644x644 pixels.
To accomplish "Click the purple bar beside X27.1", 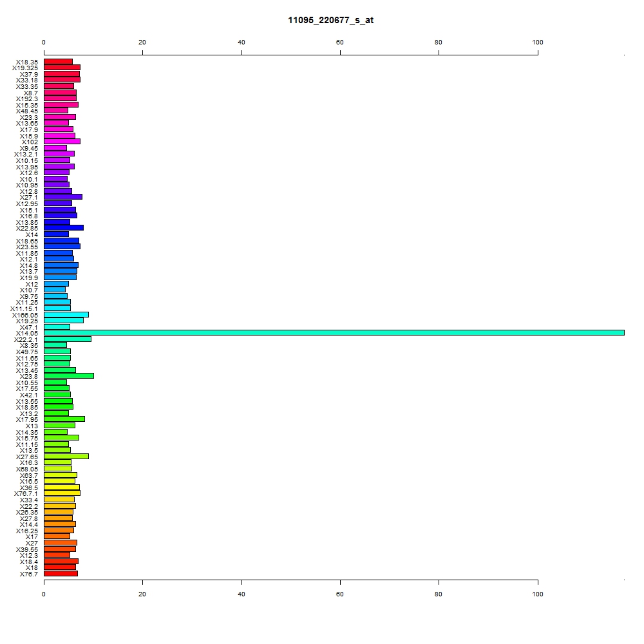I will (63, 196).
